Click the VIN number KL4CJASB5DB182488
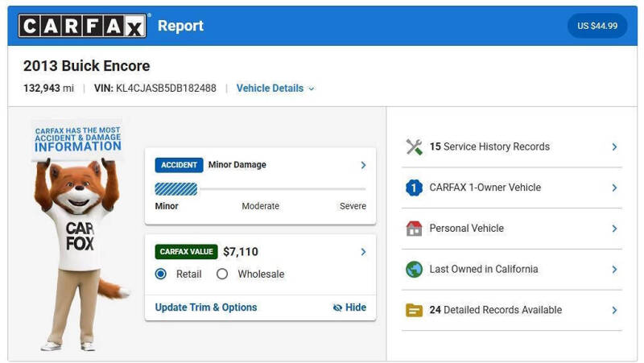The image size is (644, 363). coord(166,89)
